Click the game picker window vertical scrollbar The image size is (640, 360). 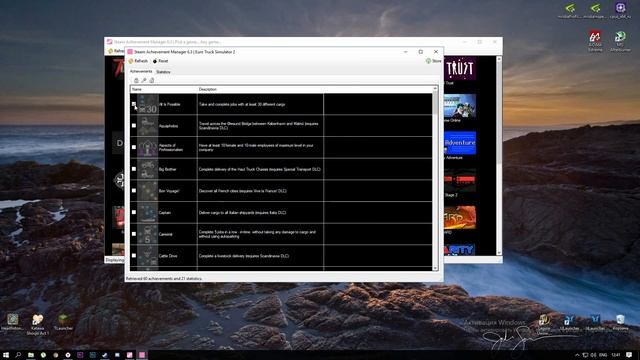499,155
